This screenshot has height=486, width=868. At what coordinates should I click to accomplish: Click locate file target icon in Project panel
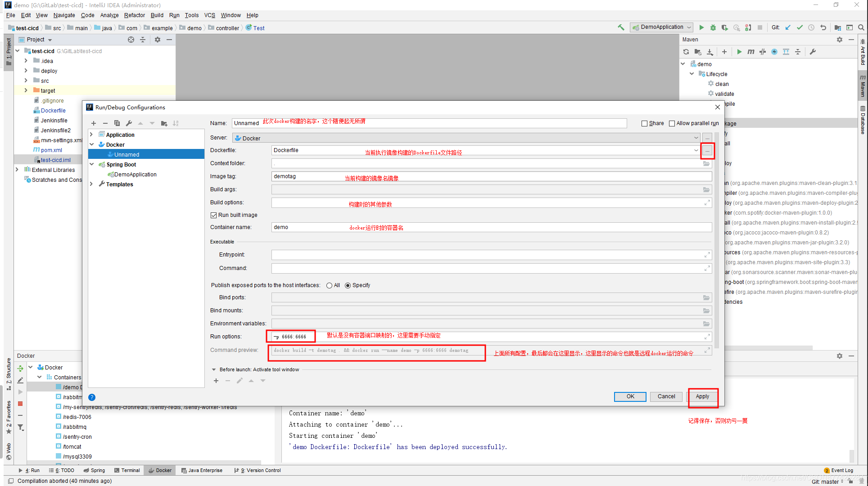(x=131, y=40)
